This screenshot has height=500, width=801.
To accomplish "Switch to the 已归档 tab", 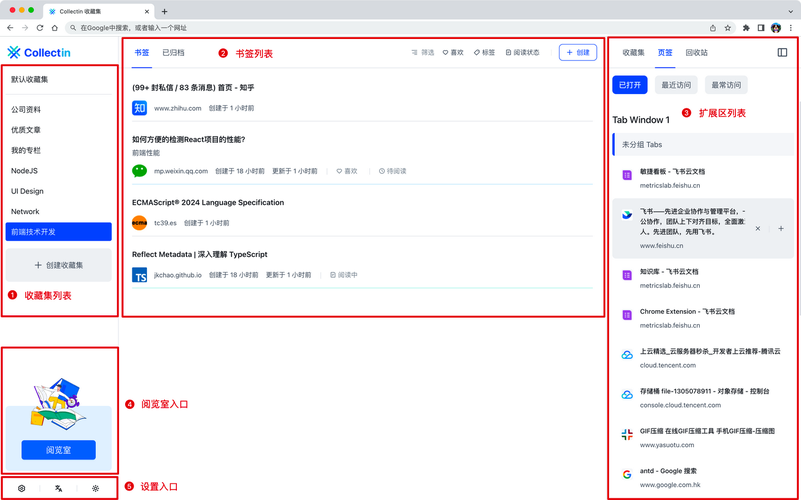I will (x=173, y=53).
